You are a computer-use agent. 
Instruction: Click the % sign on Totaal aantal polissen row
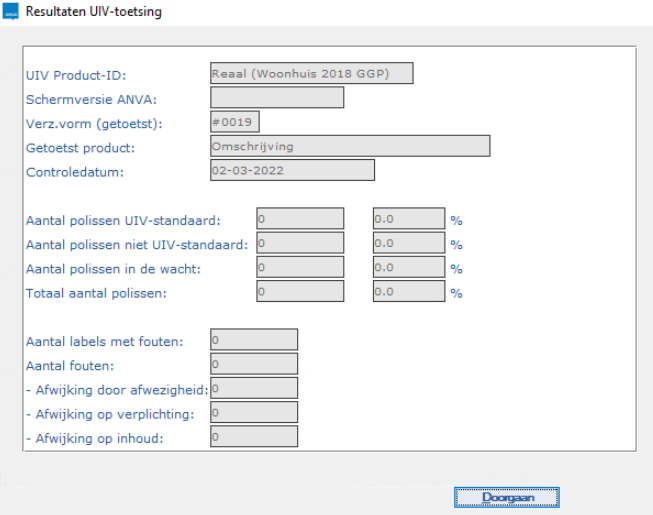point(456,293)
